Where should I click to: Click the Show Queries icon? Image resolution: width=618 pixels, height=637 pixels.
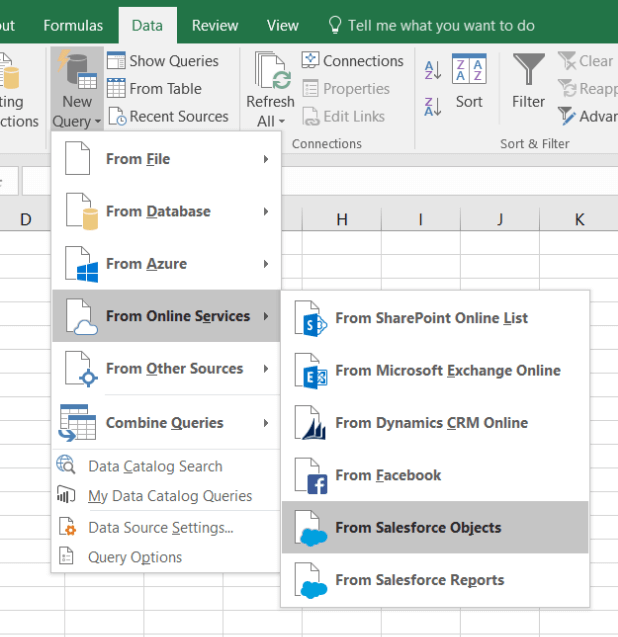coord(116,61)
